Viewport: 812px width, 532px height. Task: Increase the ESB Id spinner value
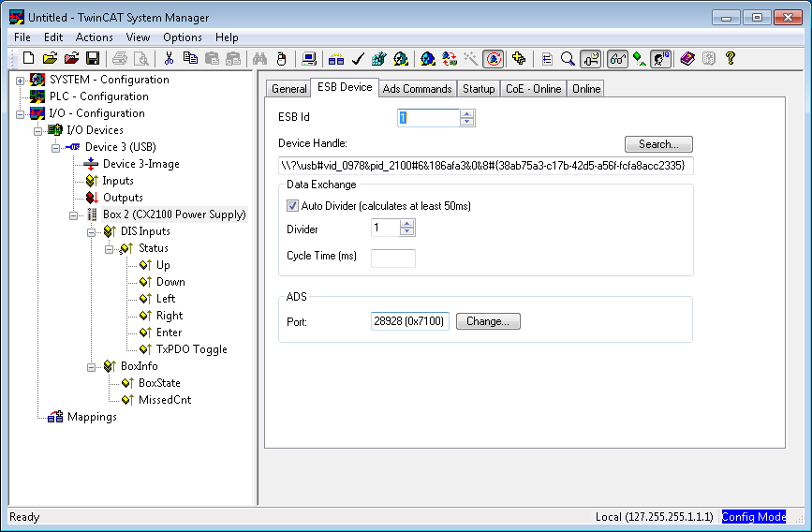466,114
